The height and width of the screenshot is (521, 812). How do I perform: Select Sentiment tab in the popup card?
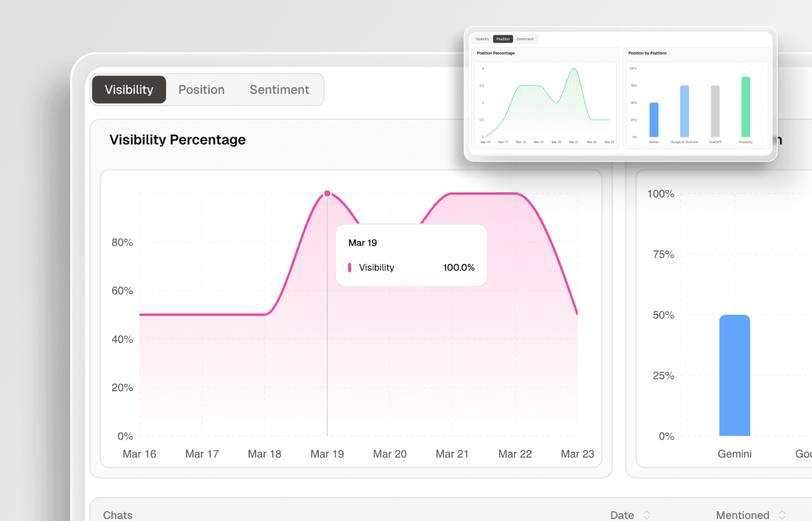524,38
